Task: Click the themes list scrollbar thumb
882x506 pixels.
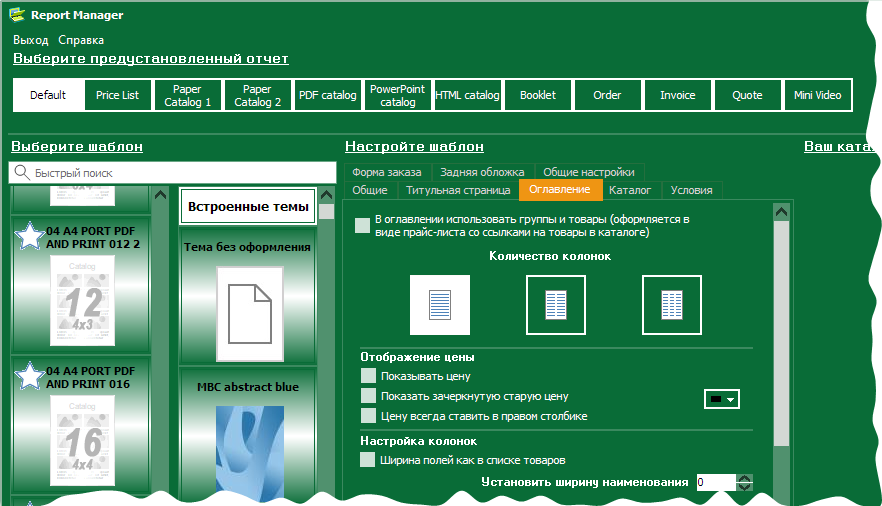Action: tap(326, 211)
